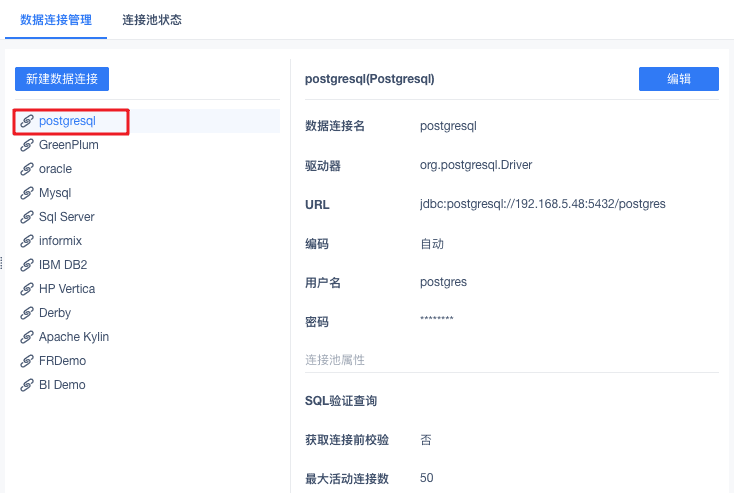Click link icon beside informix
Viewport: 734px width, 493px height.
pyautogui.click(x=27, y=241)
